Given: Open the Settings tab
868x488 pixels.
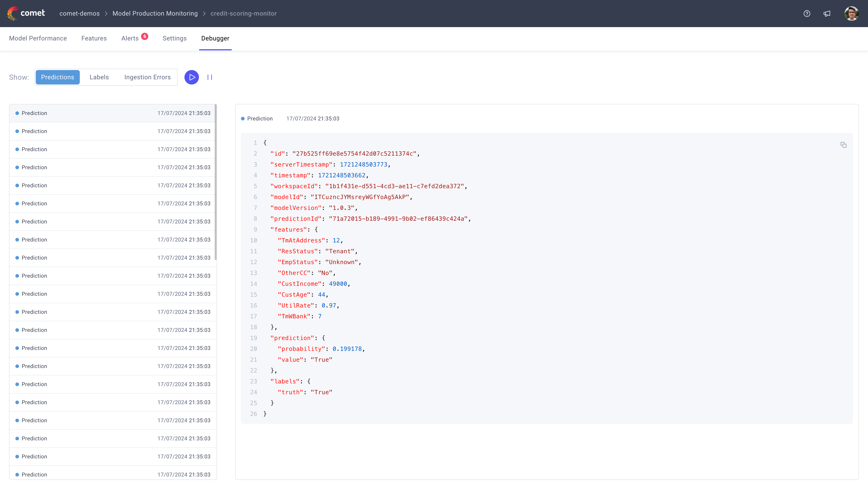Looking at the screenshot, I should (x=174, y=38).
